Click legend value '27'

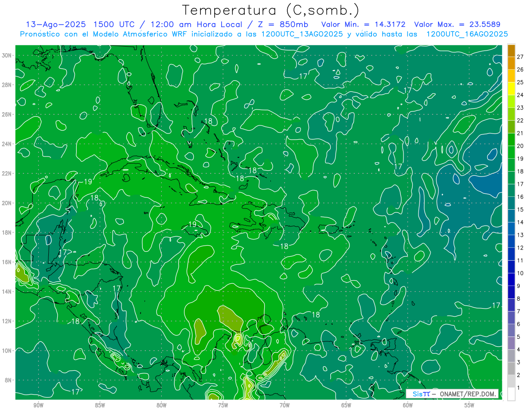[x=520, y=57]
